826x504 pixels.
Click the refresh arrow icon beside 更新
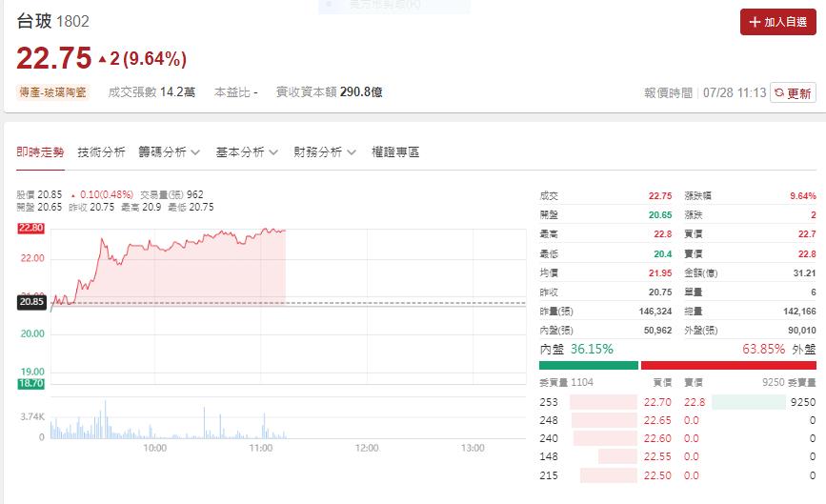[779, 92]
